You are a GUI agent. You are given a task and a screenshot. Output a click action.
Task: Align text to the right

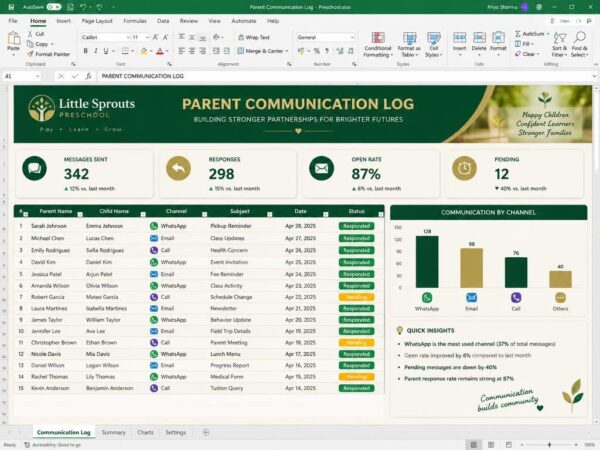click(x=202, y=51)
